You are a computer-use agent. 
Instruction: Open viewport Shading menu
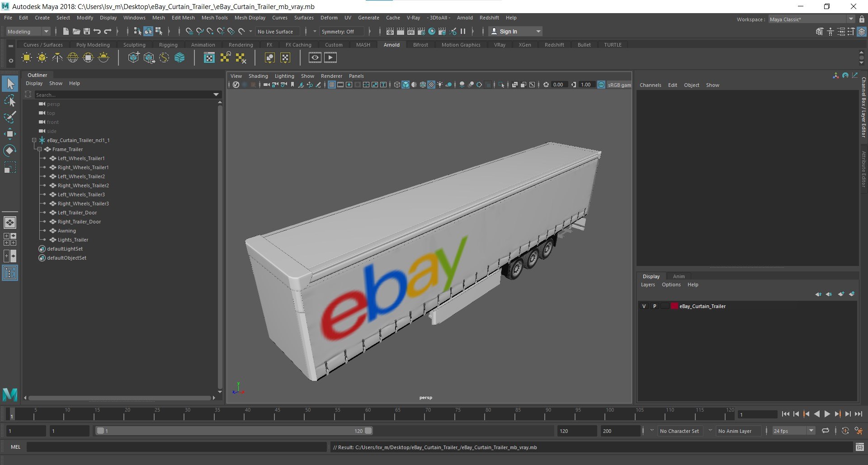(258, 76)
